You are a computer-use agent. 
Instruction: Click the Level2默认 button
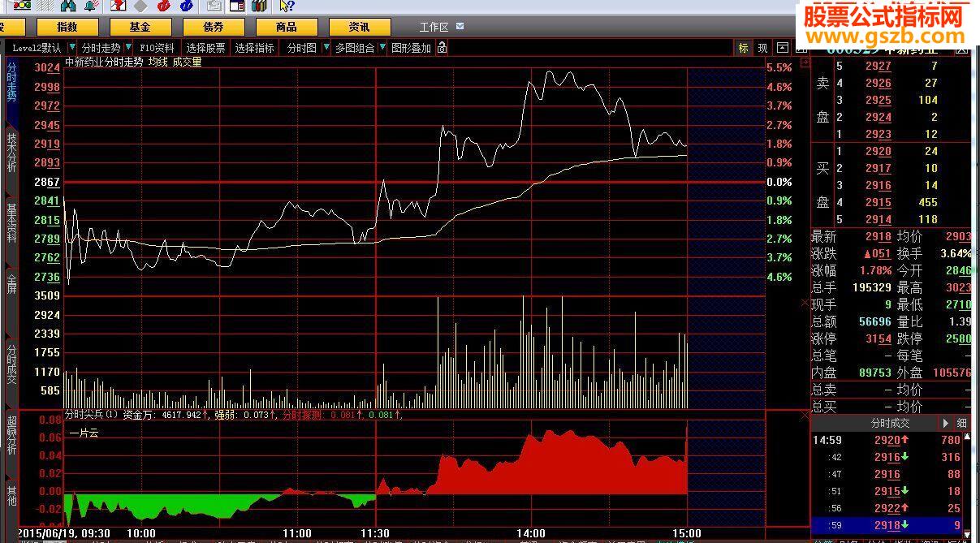(37, 48)
